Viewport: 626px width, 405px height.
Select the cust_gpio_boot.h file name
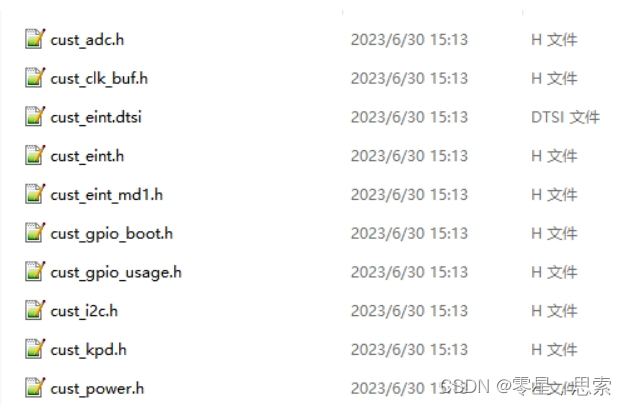point(111,234)
